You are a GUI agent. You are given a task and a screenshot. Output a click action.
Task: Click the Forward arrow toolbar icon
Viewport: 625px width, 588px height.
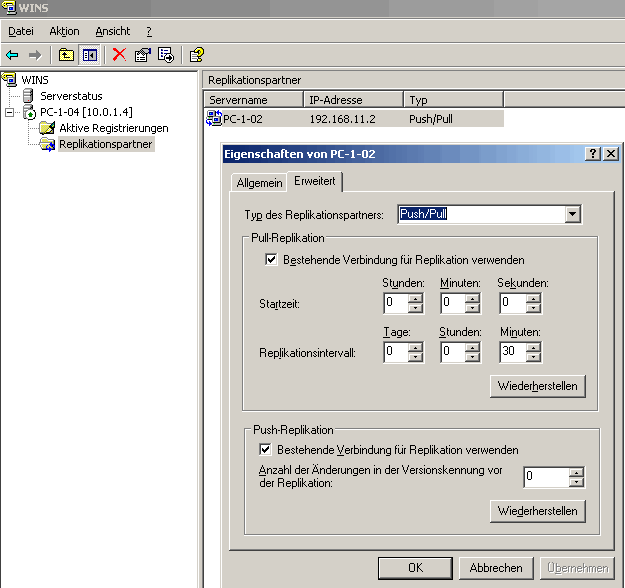(x=35, y=55)
